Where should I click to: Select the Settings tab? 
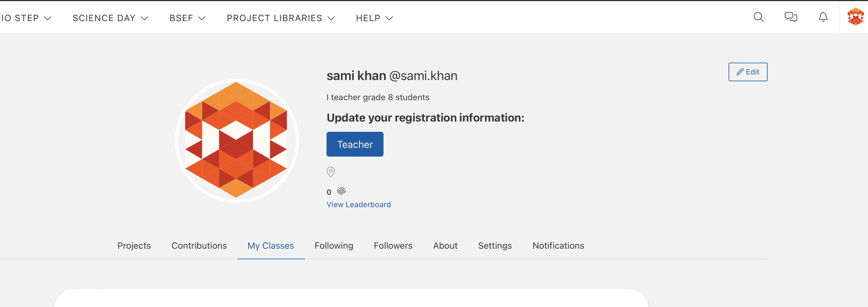coord(495,246)
